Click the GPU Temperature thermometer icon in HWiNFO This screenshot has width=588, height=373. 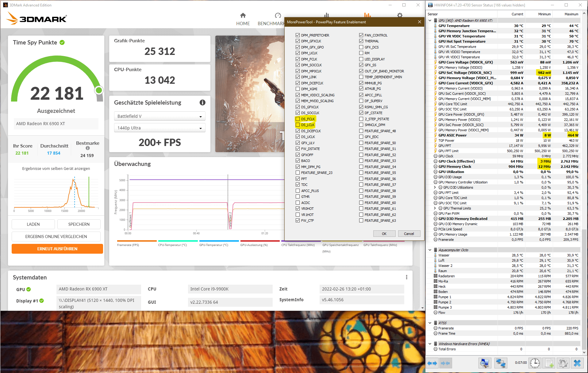pos(435,26)
